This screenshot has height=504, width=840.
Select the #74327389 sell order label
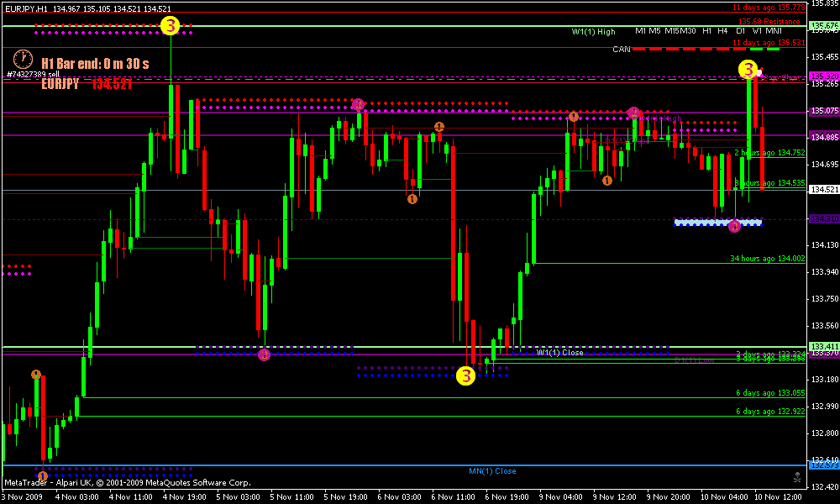tap(34, 75)
